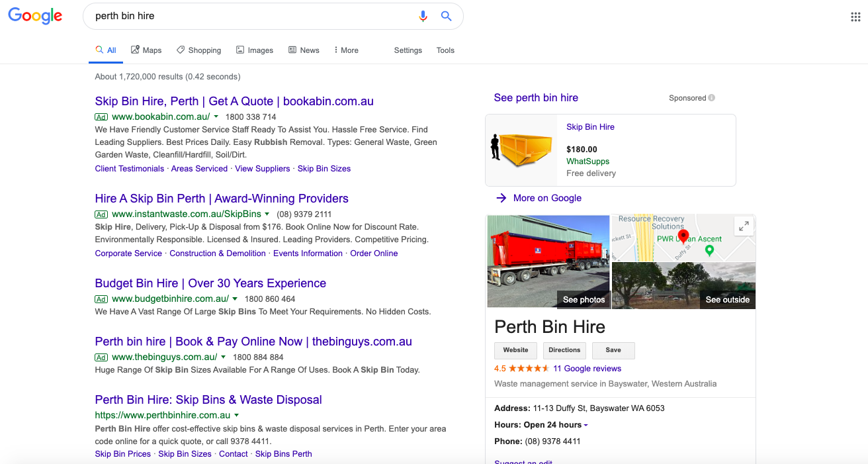
Task: Expand the dropdown arrow on the instantwaste.com.au ad
Action: [x=267, y=214]
